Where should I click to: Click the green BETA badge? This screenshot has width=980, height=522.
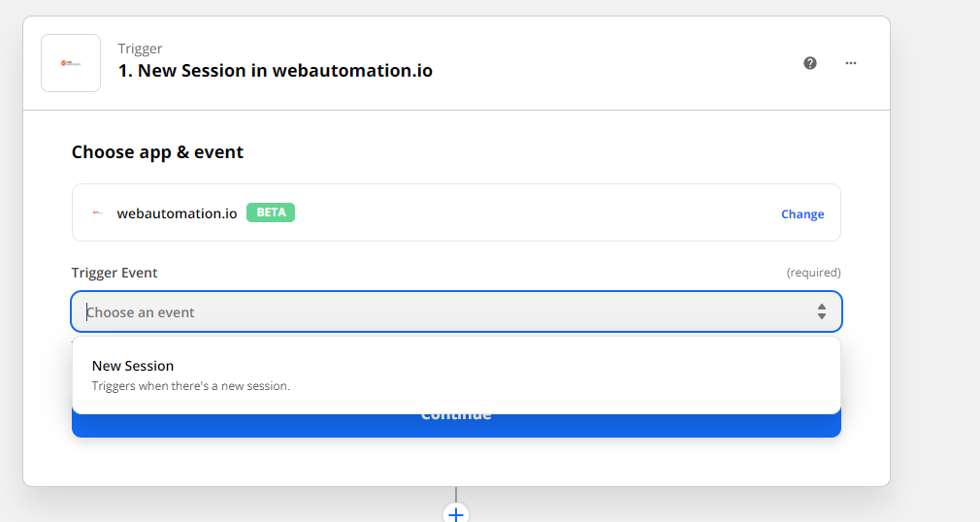(x=271, y=212)
